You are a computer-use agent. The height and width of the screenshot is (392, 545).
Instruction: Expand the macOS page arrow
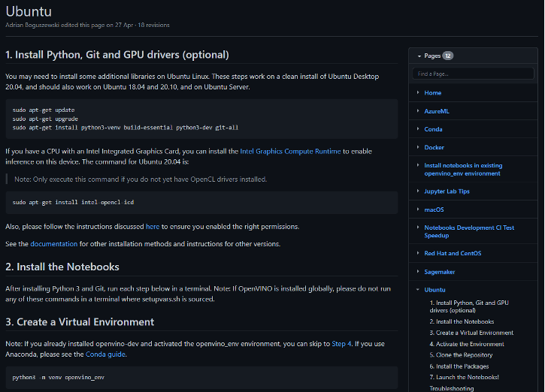point(418,209)
